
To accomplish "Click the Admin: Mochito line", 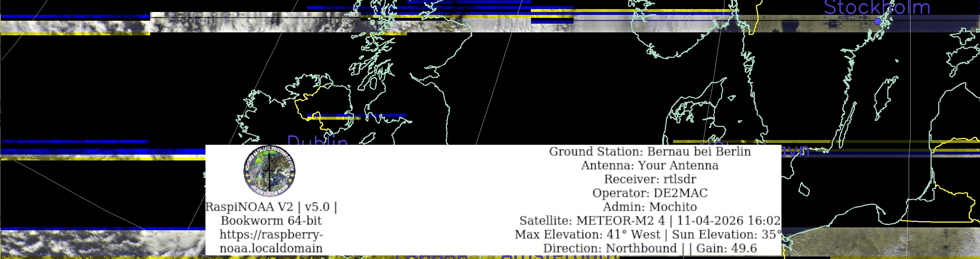I will coord(650,207).
